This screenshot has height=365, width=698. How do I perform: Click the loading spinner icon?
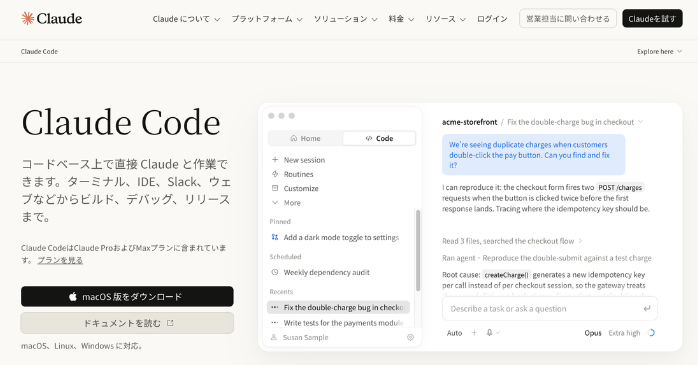651,333
